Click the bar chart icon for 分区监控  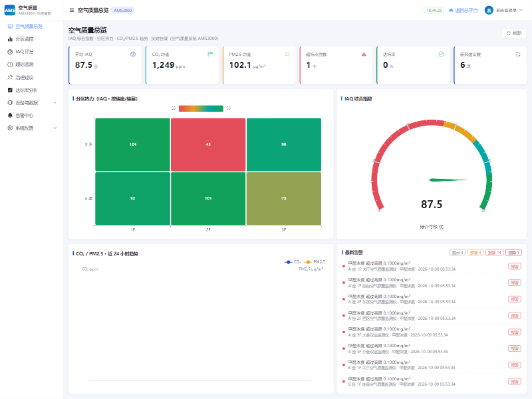tap(10, 39)
